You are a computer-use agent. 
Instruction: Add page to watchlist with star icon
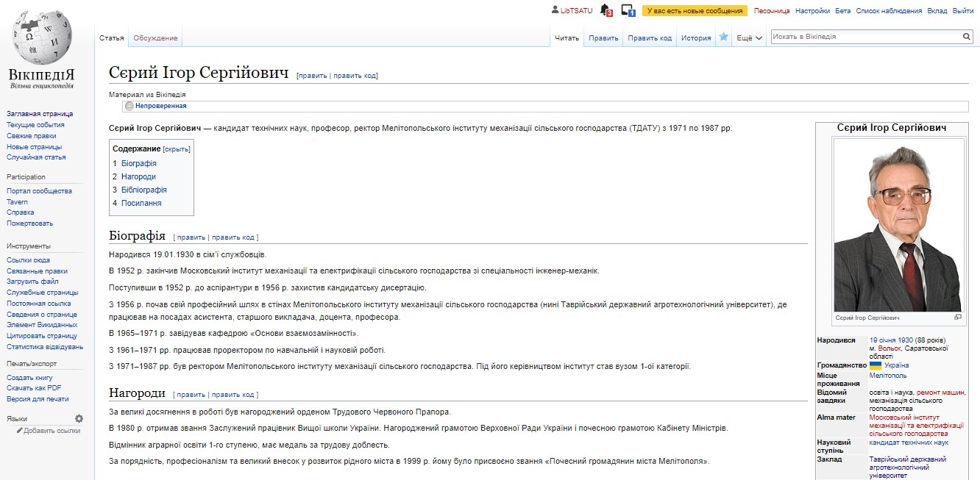tap(724, 37)
